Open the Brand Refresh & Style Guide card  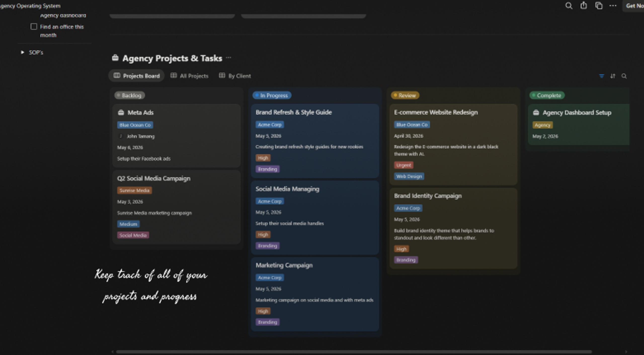pyautogui.click(x=315, y=141)
